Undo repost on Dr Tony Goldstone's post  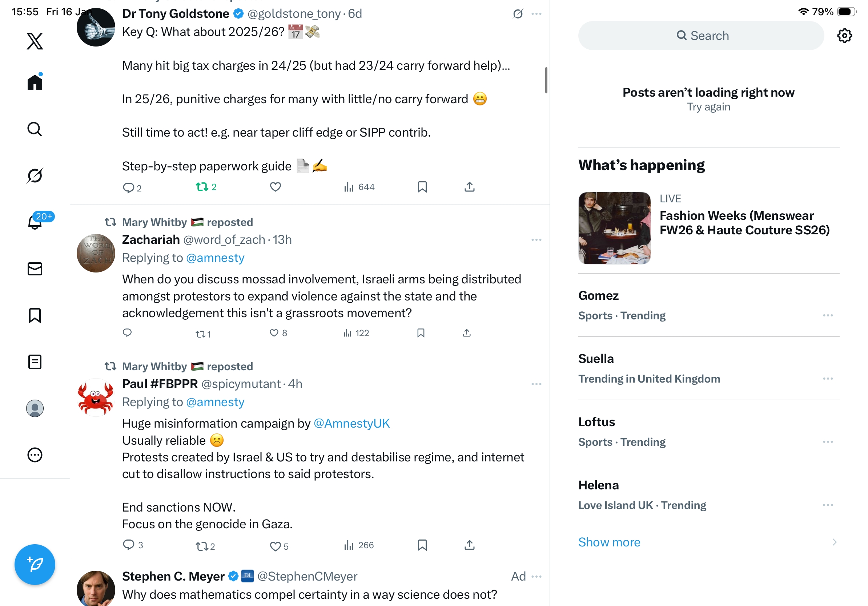(202, 187)
